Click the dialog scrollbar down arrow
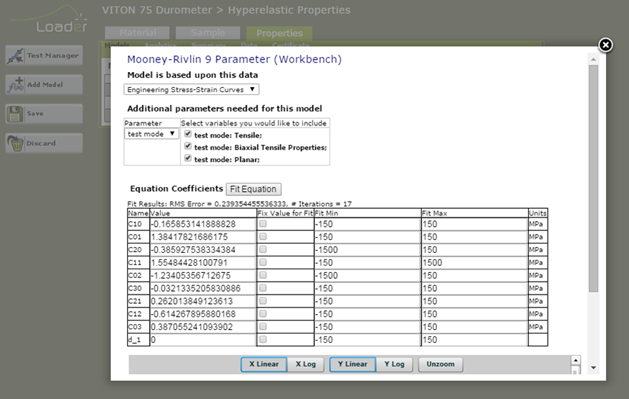Viewport: 629px width, 399px height. [x=593, y=368]
